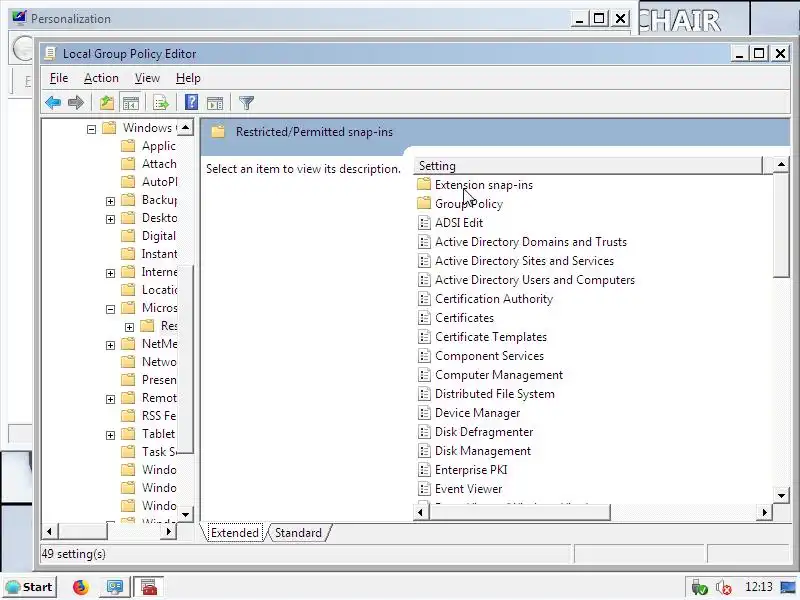
Task: Select the Presentation tree folder
Action: click(149, 380)
